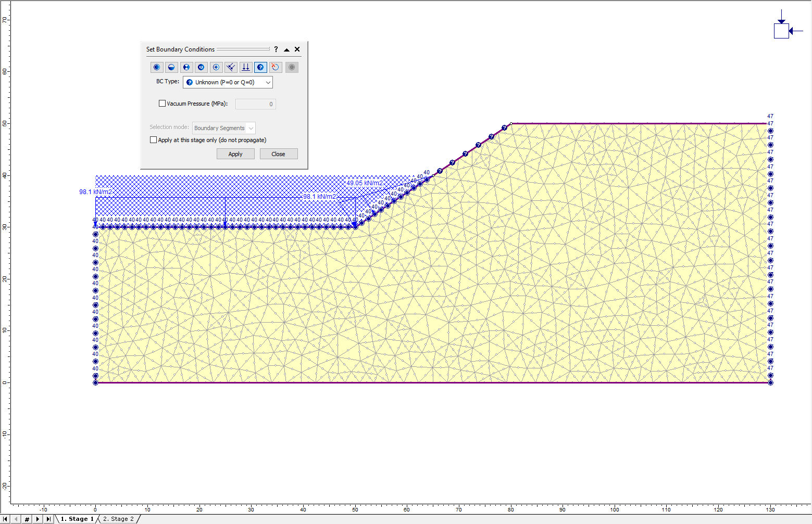Image resolution: width=812 pixels, height=524 pixels.
Task: Click the Close button
Action: [279, 154]
